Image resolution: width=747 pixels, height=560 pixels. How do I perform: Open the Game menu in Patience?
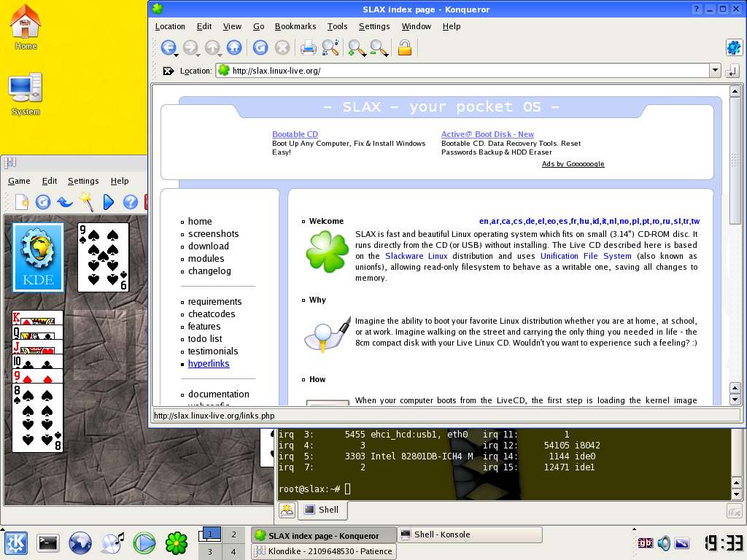tap(19, 181)
